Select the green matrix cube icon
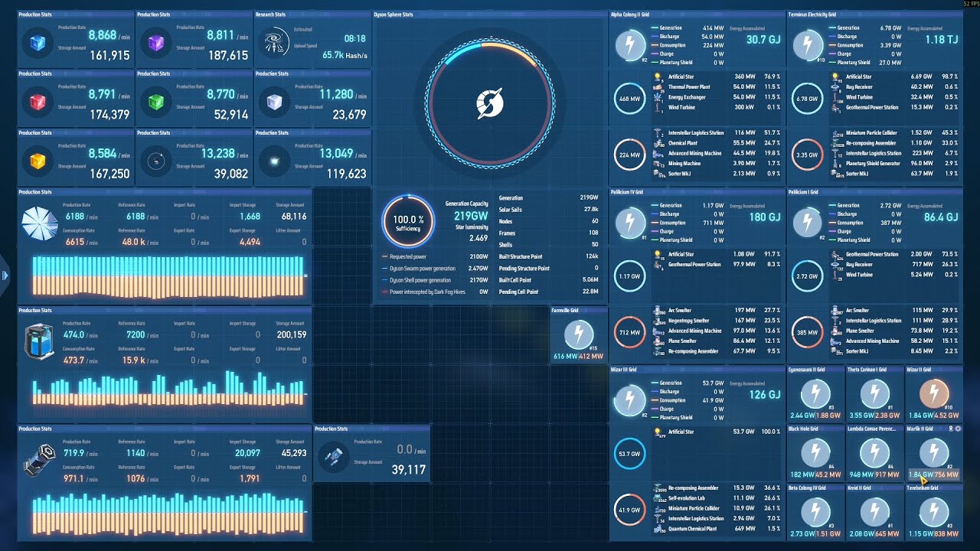The width and height of the screenshot is (980, 551). click(x=155, y=103)
